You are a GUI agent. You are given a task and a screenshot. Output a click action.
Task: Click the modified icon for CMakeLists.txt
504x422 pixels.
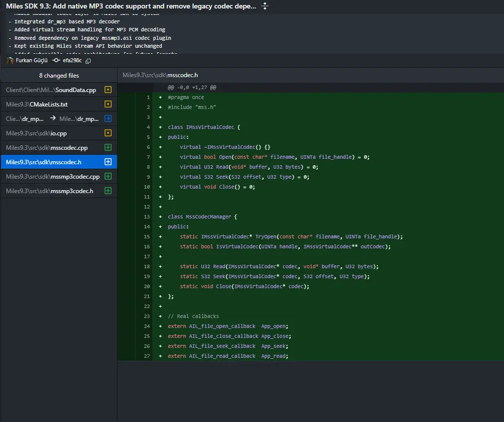click(x=108, y=104)
